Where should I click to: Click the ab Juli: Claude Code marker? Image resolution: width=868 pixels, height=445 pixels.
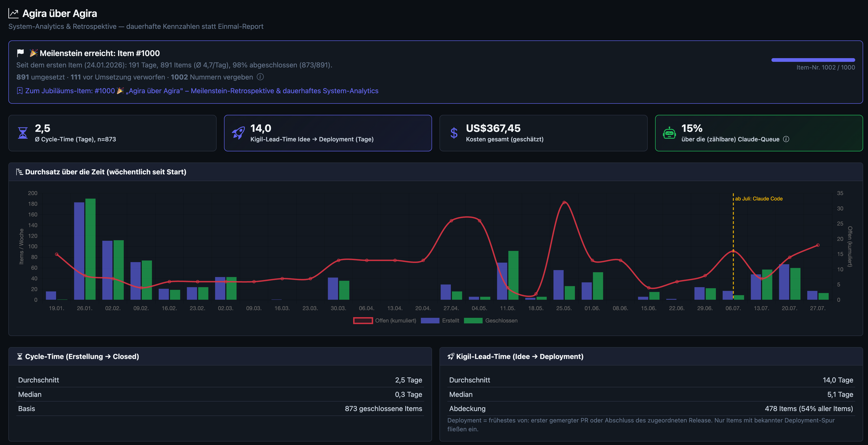tap(759, 199)
